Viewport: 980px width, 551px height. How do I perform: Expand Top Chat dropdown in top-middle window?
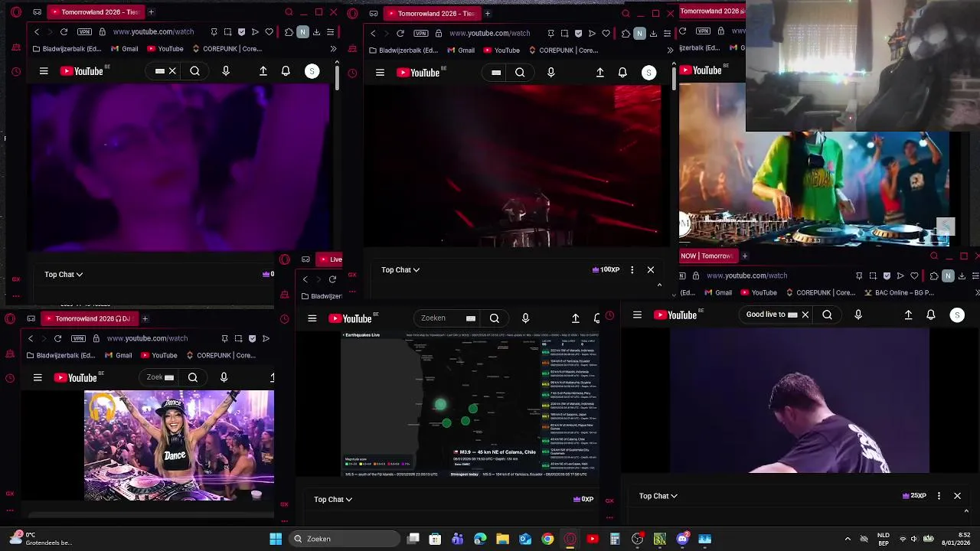click(x=400, y=269)
